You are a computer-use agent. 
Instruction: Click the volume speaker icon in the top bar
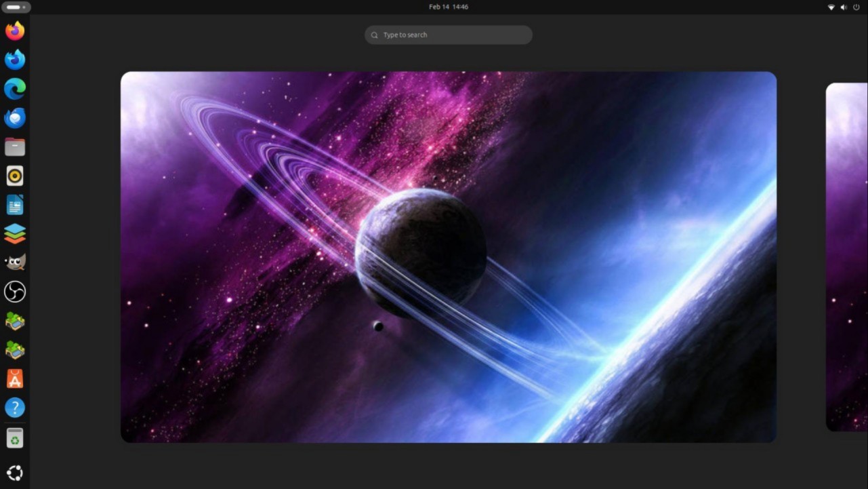pos(844,7)
